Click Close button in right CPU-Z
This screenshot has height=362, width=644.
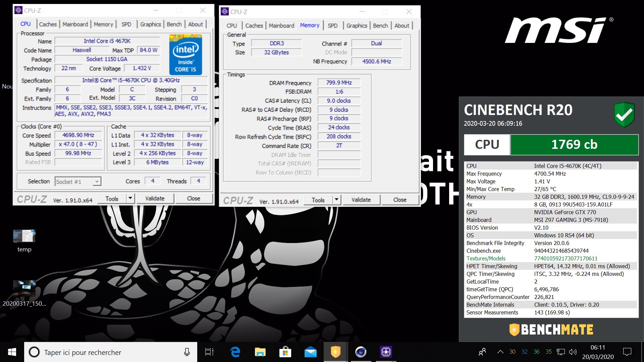tap(400, 200)
